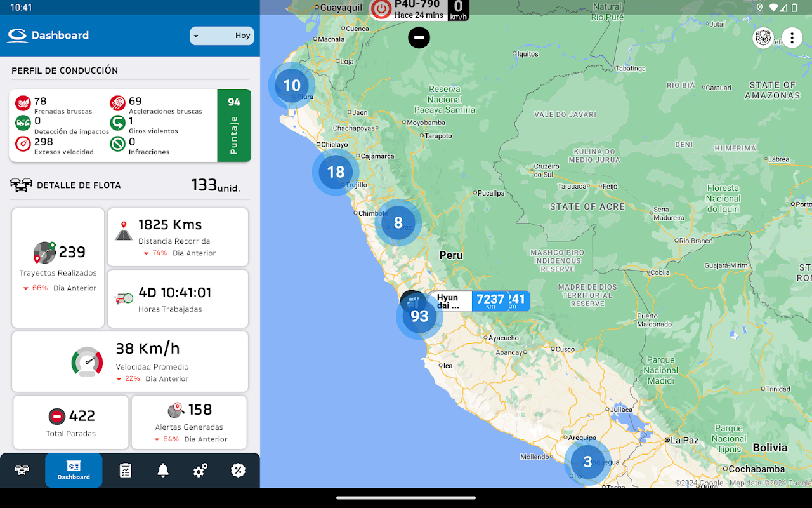Viewport: 812px width, 508px height.
Task: Click the globe route icon in Trayectos Realizados
Action: point(44,252)
